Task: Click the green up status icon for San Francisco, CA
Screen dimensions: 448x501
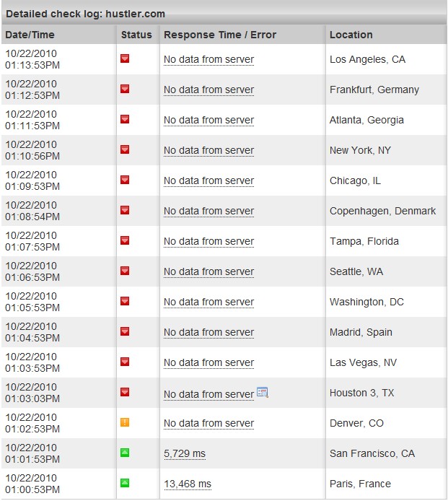Action: pyautogui.click(x=125, y=453)
